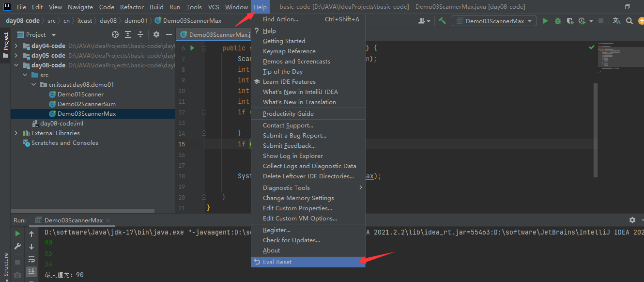Open dropdown arrow next to profiler icon
This screenshot has width=644, height=282.
coord(591,21)
